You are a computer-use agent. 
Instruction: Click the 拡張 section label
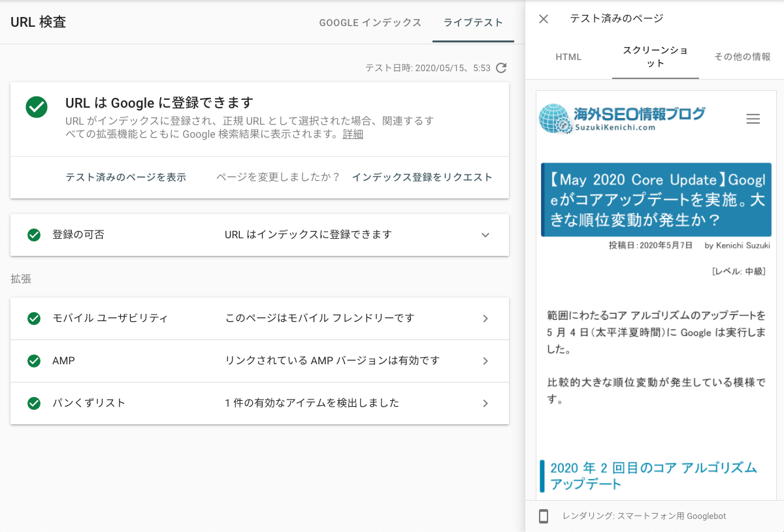(x=21, y=279)
